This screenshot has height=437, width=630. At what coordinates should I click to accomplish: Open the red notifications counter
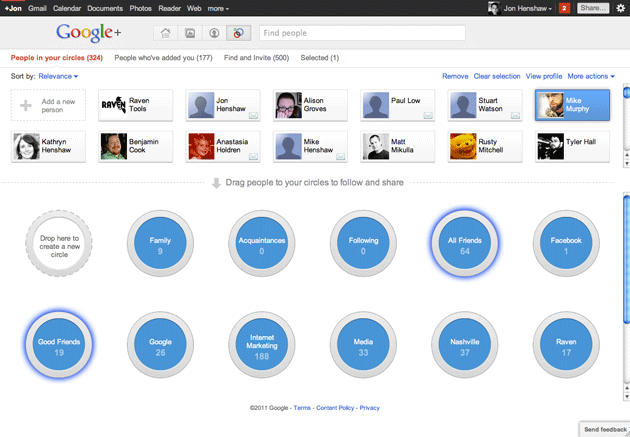[565, 8]
